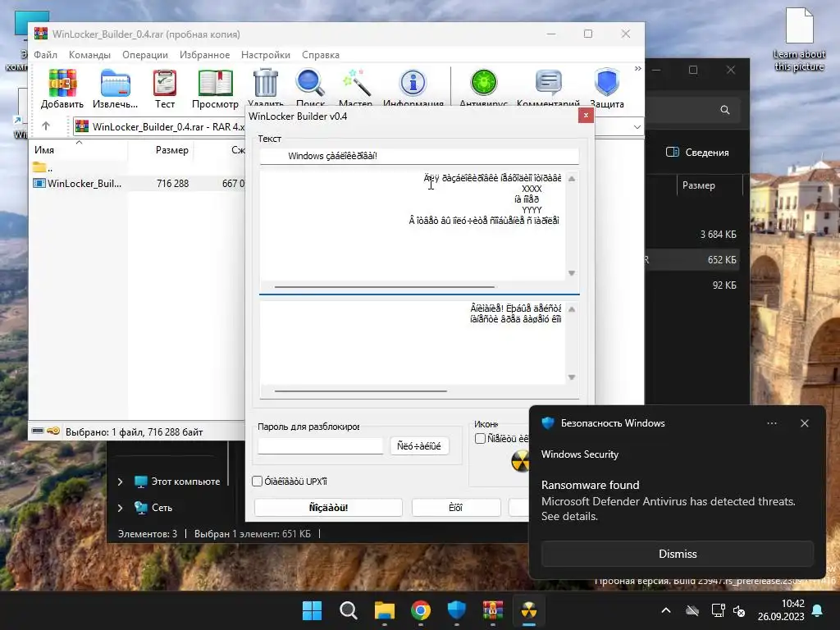Click the bold Ñîçäàòü! build button
The height and width of the screenshot is (630, 840).
coord(328,507)
